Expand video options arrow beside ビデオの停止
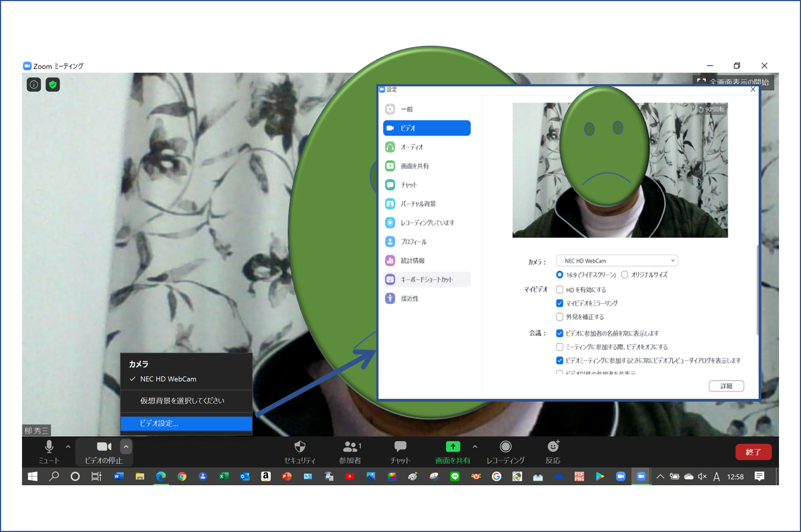The height and width of the screenshot is (532, 801). (x=126, y=447)
